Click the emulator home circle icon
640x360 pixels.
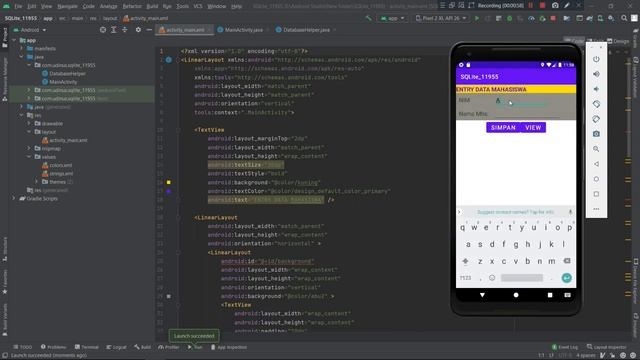(596, 179)
